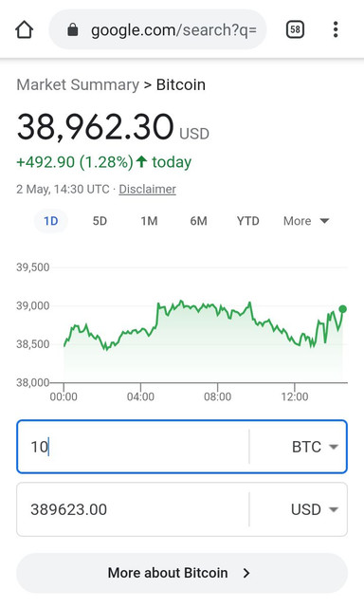Click the USD converted amount field
Viewport: 364px width, 607px height.
coord(133,509)
